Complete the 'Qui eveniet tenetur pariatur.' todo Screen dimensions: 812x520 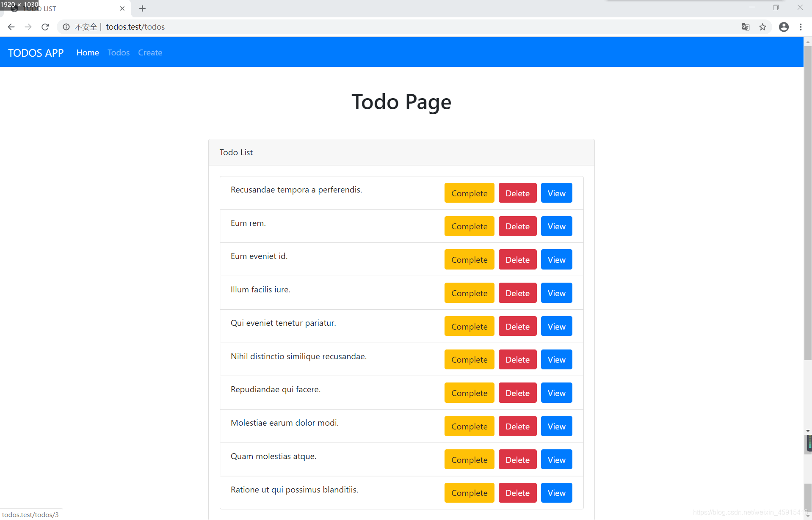469,326
